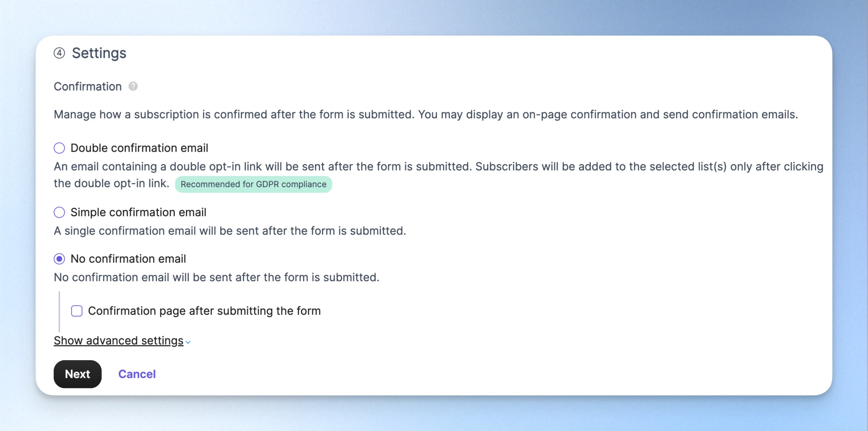Click the Recommended for GDPR compliance badge
Viewport: 868px width, 431px height.
(x=254, y=184)
